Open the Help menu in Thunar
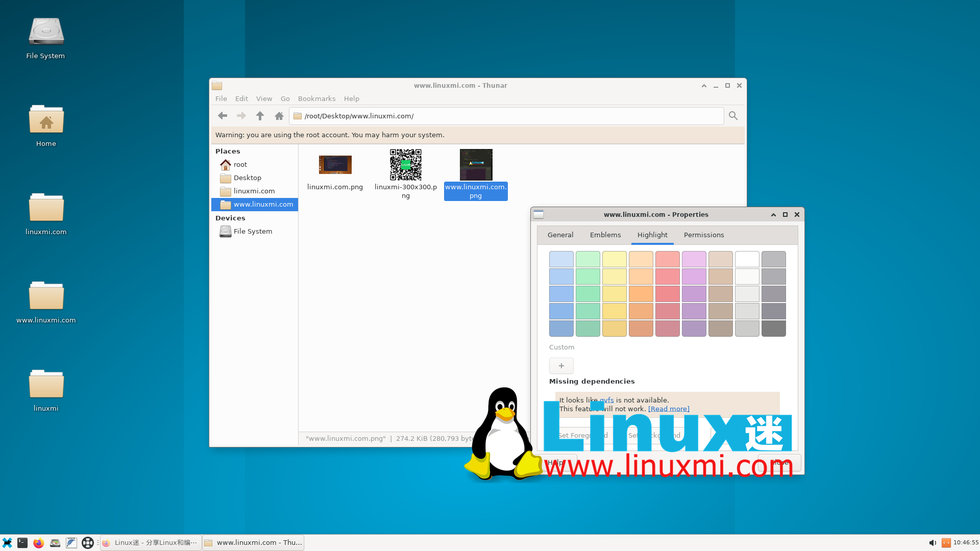This screenshot has width=980, height=551. (x=352, y=99)
